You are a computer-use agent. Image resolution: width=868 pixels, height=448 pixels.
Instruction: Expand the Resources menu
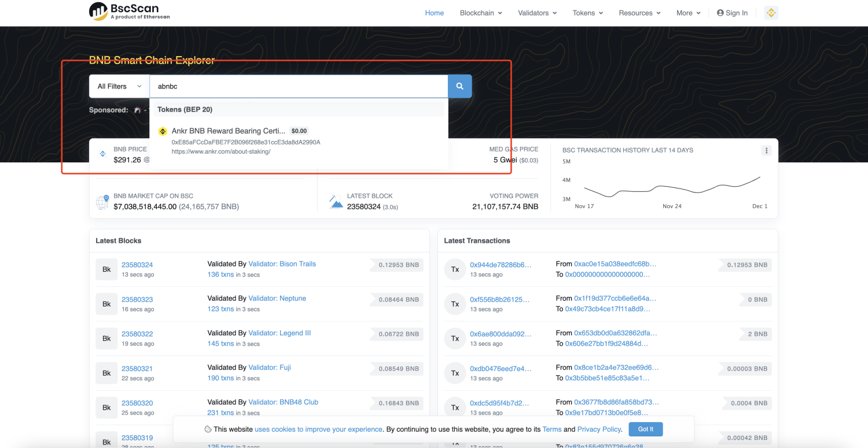click(639, 13)
